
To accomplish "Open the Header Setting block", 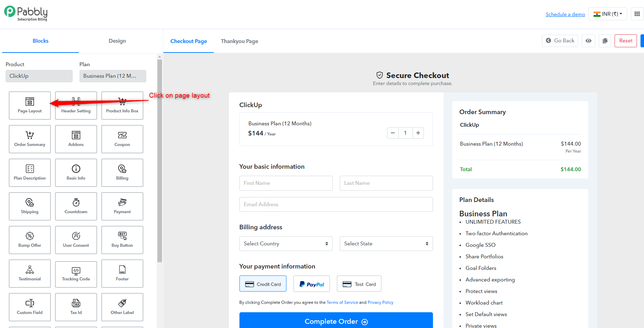I will tap(76, 105).
